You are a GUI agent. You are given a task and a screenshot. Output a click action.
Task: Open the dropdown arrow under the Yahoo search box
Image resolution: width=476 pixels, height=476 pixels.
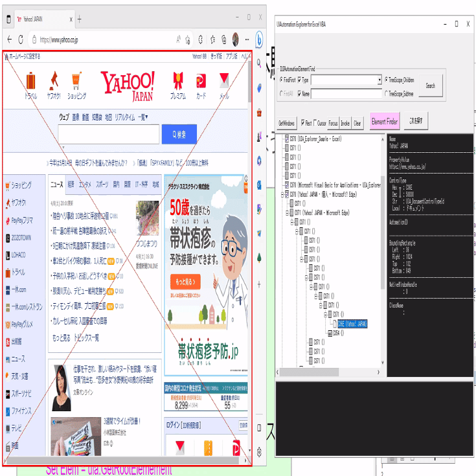tap(63, 148)
